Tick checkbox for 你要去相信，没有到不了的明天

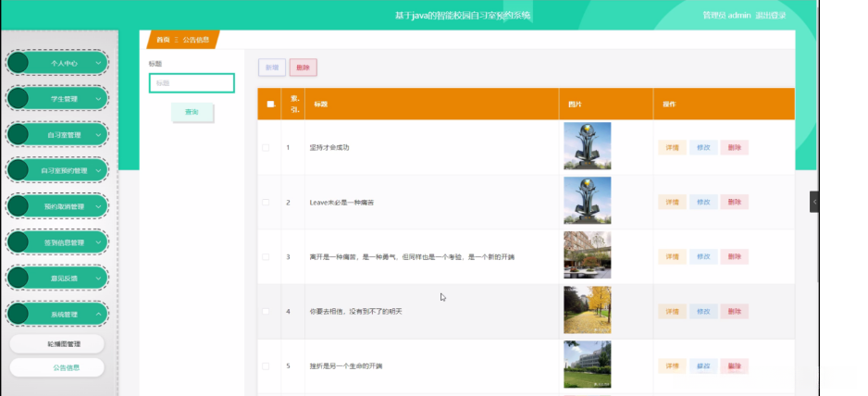pos(266,311)
